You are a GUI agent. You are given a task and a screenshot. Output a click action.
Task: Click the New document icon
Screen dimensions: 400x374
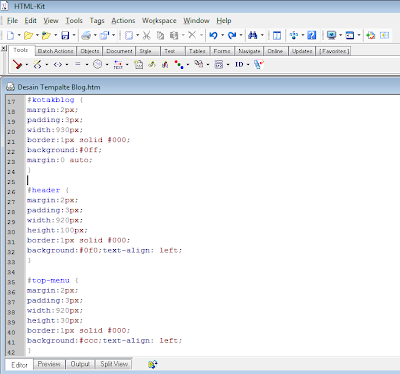(x=11, y=35)
